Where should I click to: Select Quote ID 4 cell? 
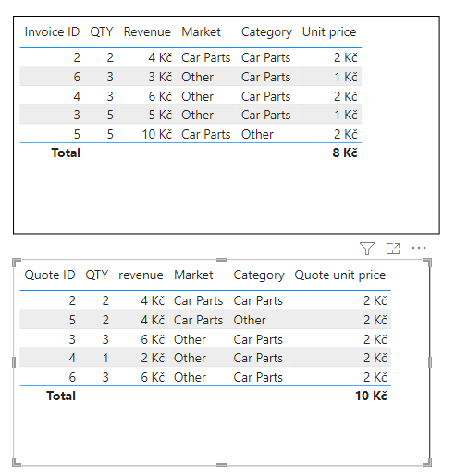(x=72, y=358)
